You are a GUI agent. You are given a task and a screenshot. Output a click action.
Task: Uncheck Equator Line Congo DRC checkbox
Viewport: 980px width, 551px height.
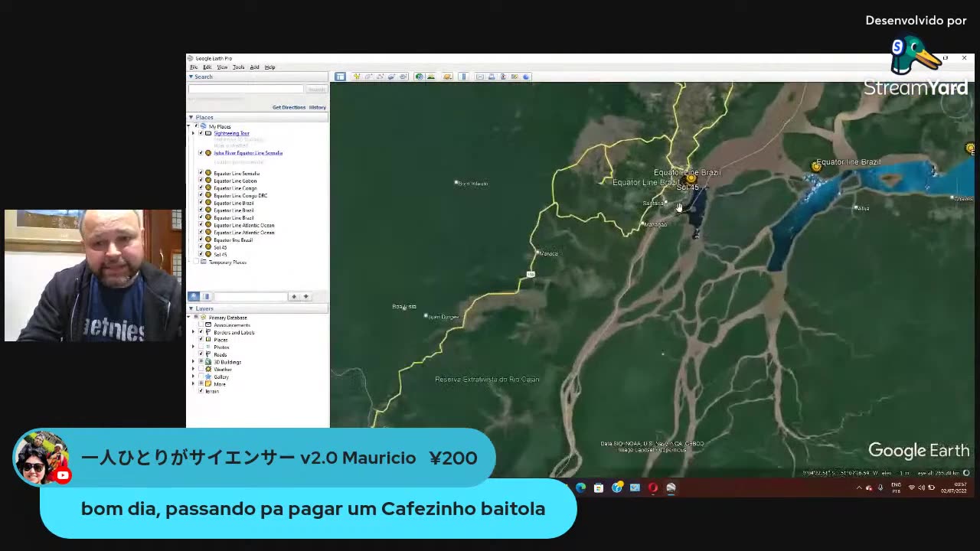[x=201, y=196]
